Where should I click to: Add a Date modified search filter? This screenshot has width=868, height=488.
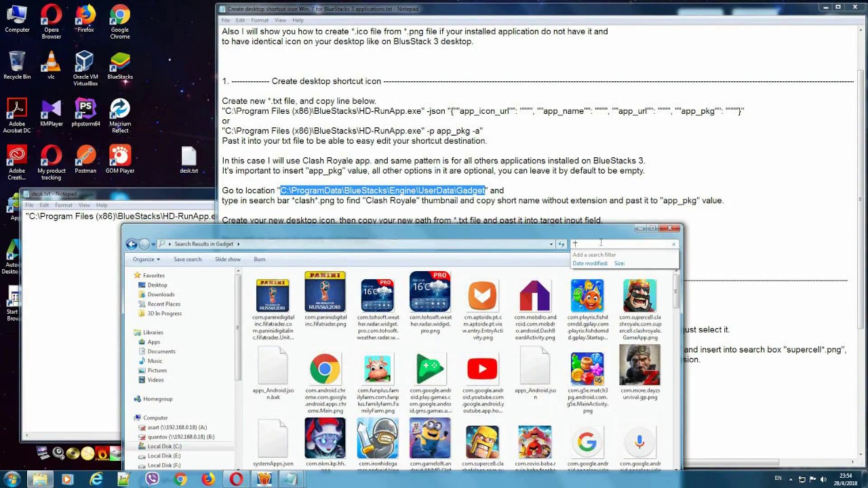pos(590,263)
